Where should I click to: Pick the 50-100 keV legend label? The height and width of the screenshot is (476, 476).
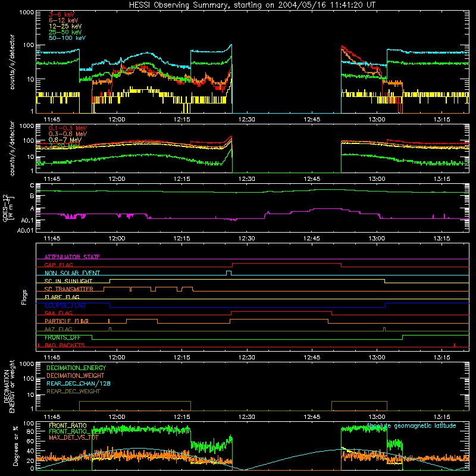click(67, 38)
